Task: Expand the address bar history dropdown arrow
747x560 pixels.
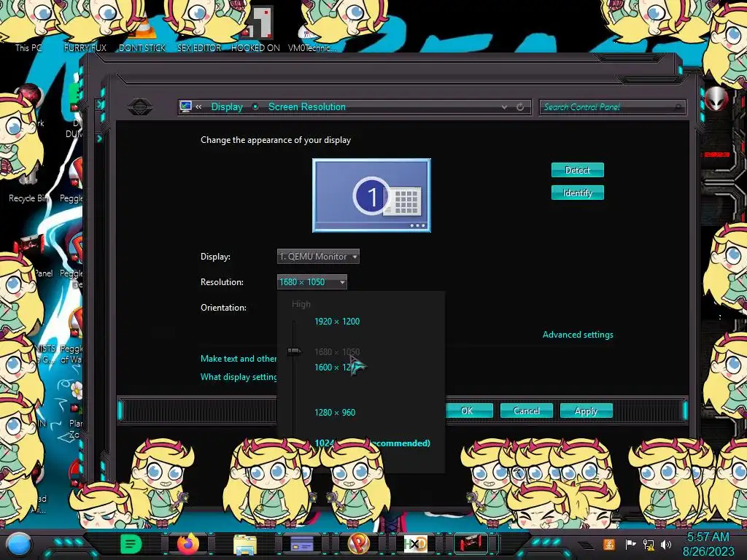Action: click(504, 108)
